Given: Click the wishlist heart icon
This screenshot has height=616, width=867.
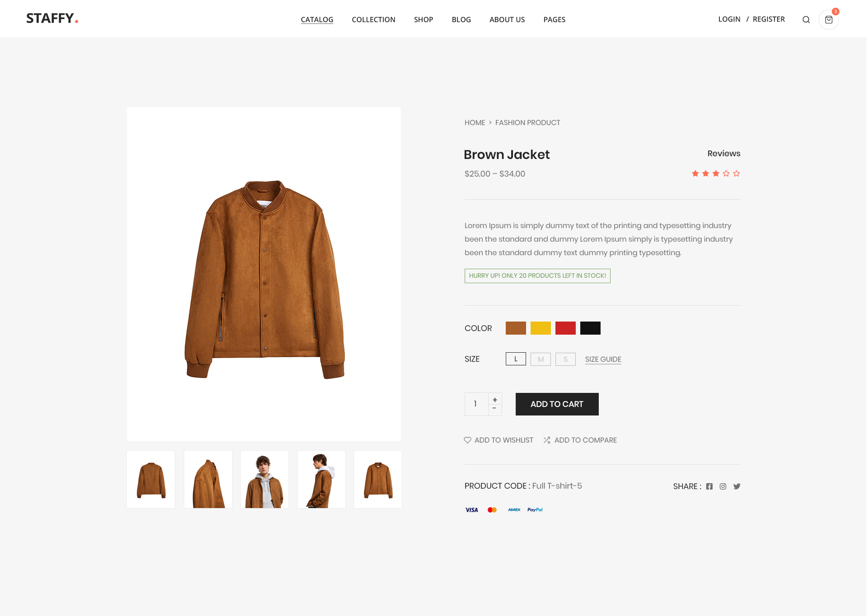Looking at the screenshot, I should (467, 440).
